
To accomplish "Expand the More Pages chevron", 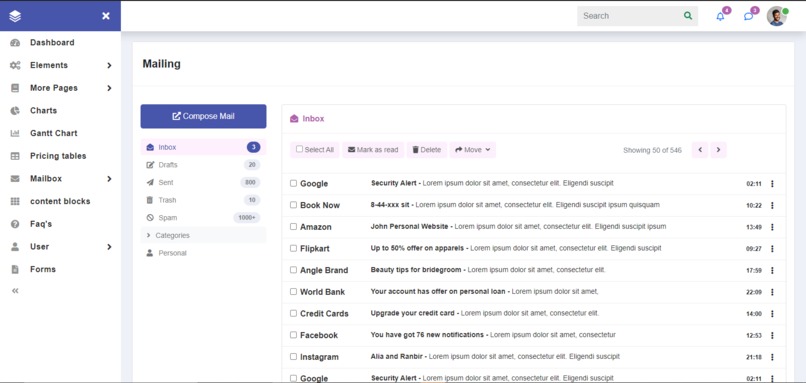I will (x=109, y=88).
